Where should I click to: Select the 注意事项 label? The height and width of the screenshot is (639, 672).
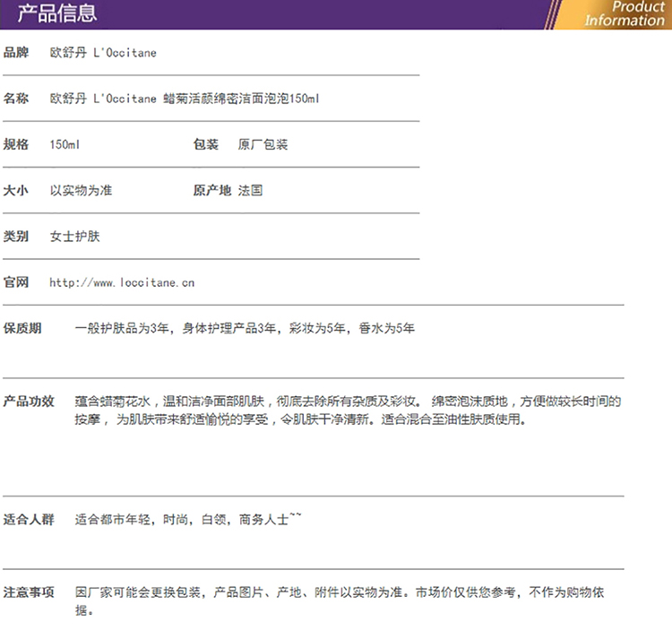[x=29, y=592]
